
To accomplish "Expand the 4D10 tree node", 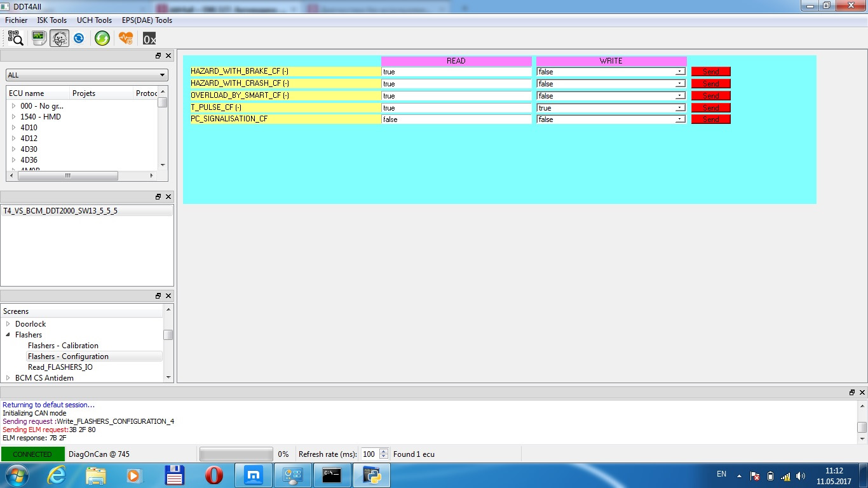I will coord(13,128).
